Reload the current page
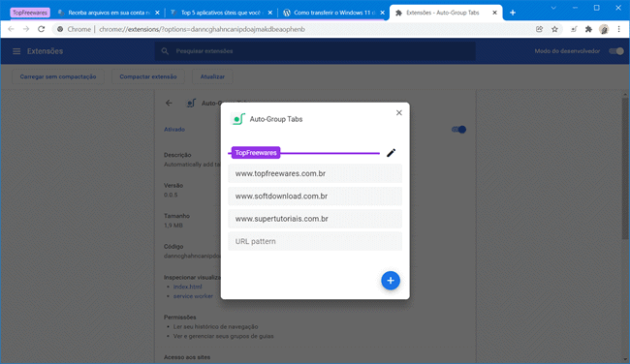 [x=41, y=29]
